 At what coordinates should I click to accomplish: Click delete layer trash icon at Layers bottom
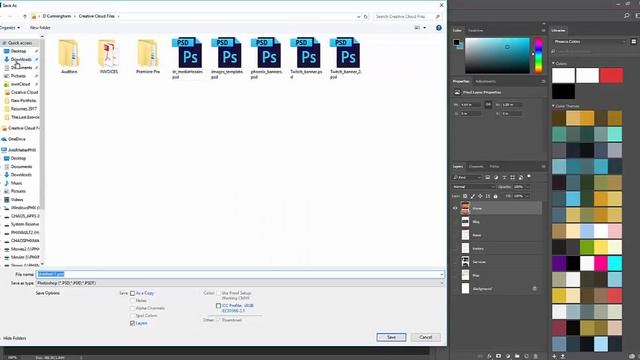pos(536,356)
